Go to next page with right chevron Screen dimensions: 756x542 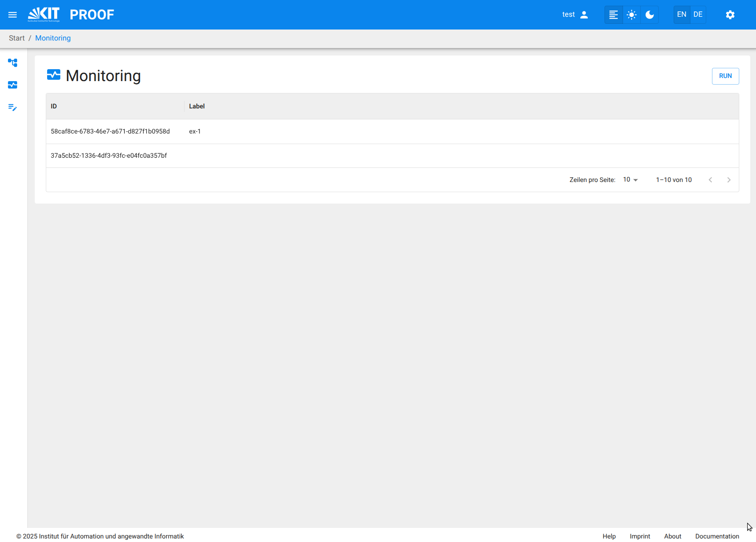pyautogui.click(x=729, y=179)
